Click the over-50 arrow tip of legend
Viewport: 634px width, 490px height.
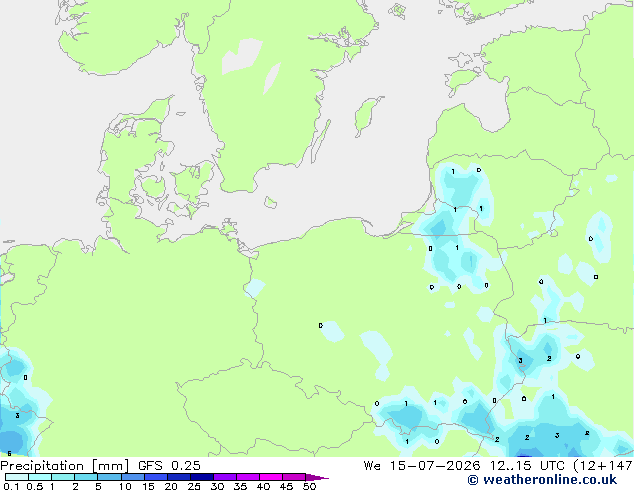pyautogui.click(x=317, y=477)
